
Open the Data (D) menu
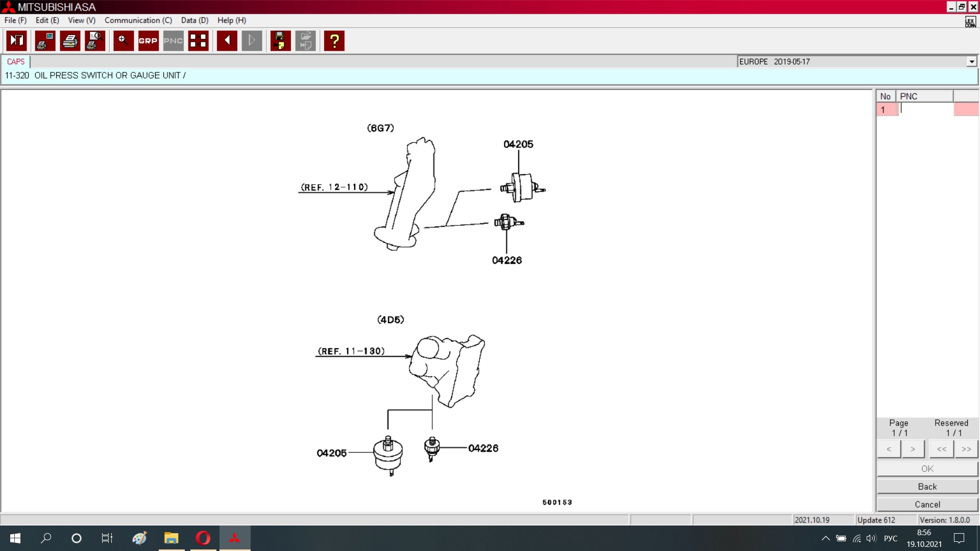[x=194, y=20]
